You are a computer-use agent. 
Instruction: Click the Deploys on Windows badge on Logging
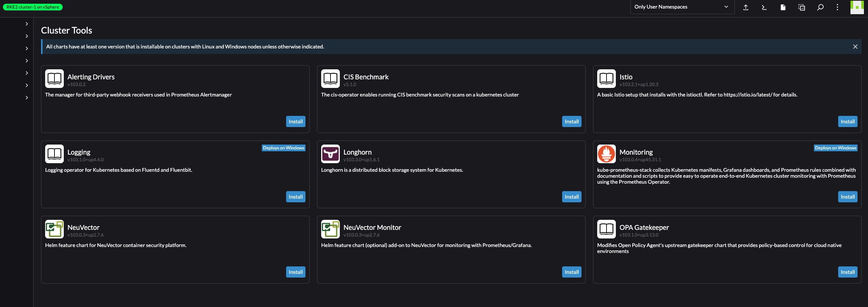tap(283, 148)
